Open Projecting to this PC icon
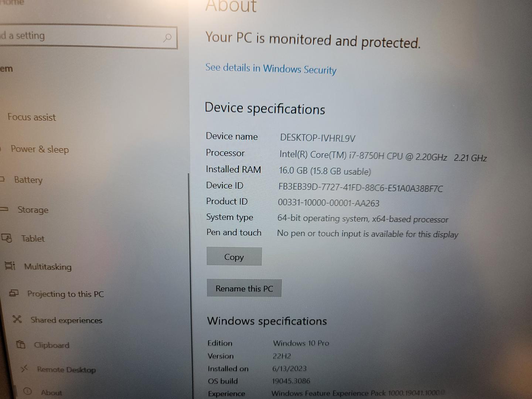 (14, 293)
